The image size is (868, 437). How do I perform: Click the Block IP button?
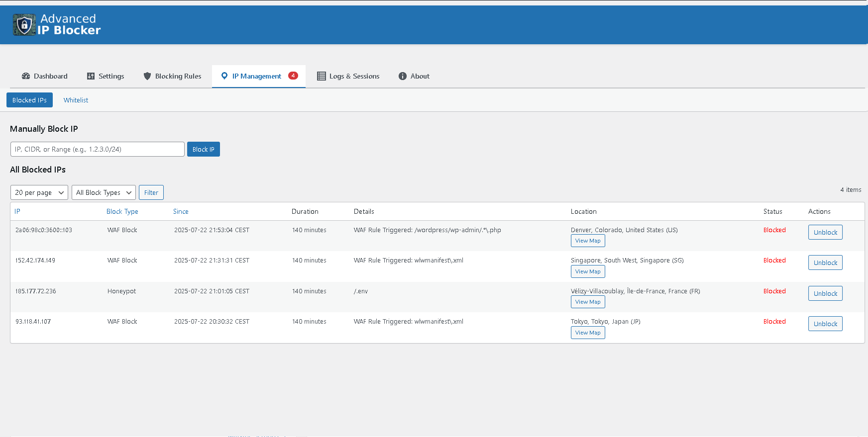pyautogui.click(x=204, y=149)
